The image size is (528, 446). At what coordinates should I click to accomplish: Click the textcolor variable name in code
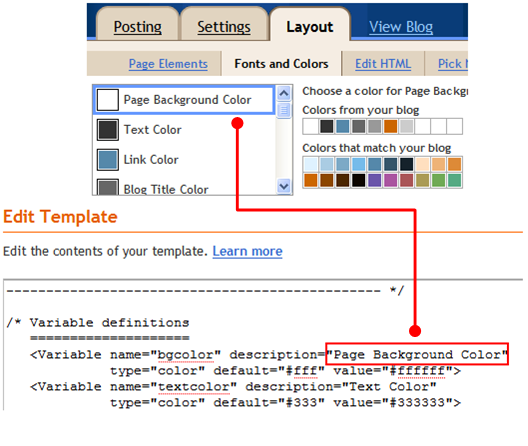pyautogui.click(x=194, y=387)
